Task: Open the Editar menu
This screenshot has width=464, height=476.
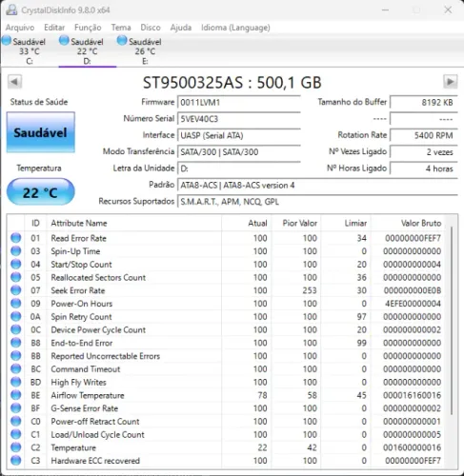Action: point(54,28)
